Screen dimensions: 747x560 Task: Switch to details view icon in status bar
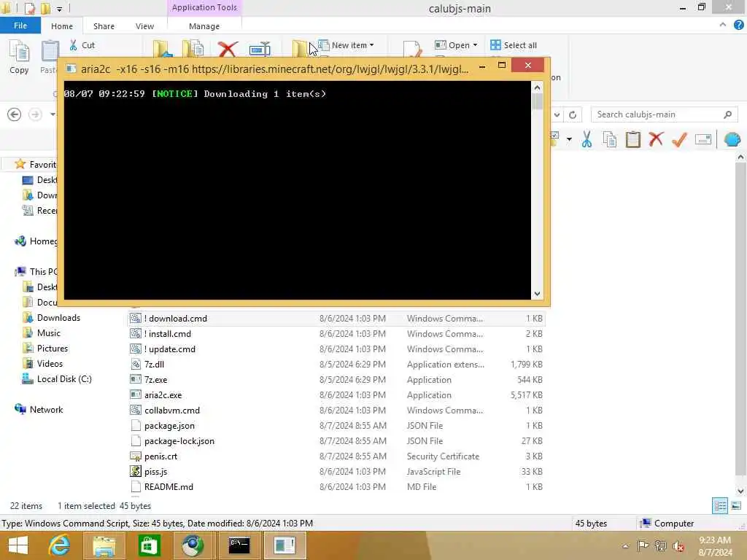click(x=720, y=506)
